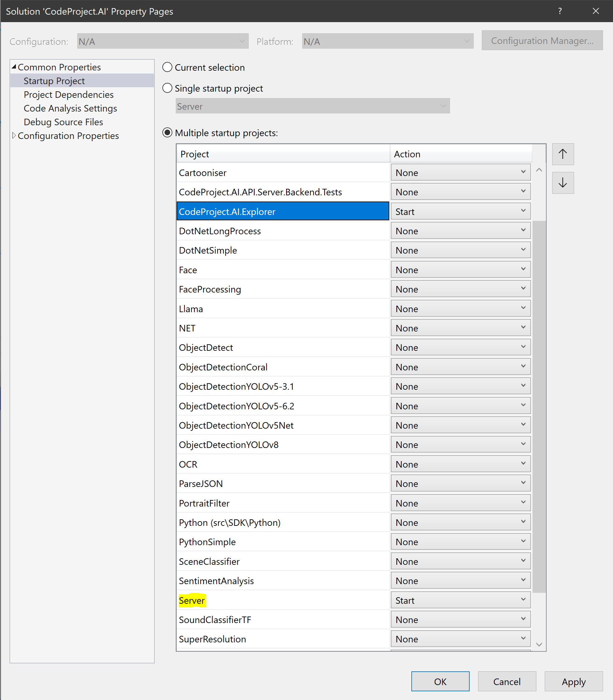The image size is (613, 700).
Task: Move selected project down with arrow button
Action: (x=563, y=183)
